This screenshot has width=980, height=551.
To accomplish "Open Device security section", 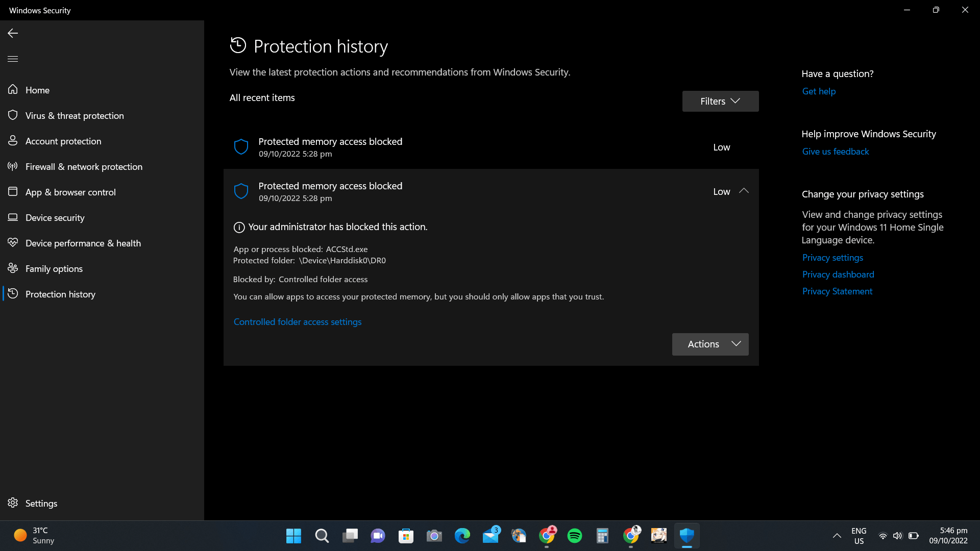I will (x=55, y=217).
